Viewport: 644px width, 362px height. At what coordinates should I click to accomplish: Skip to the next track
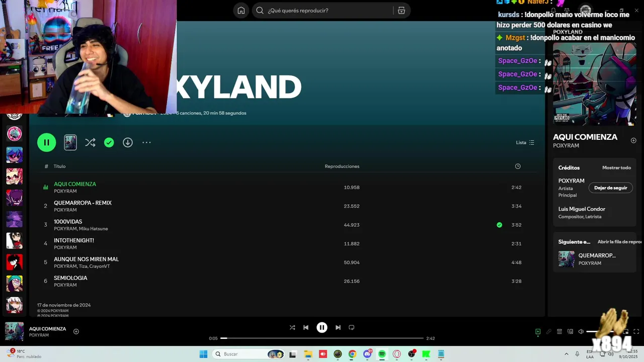click(338, 327)
